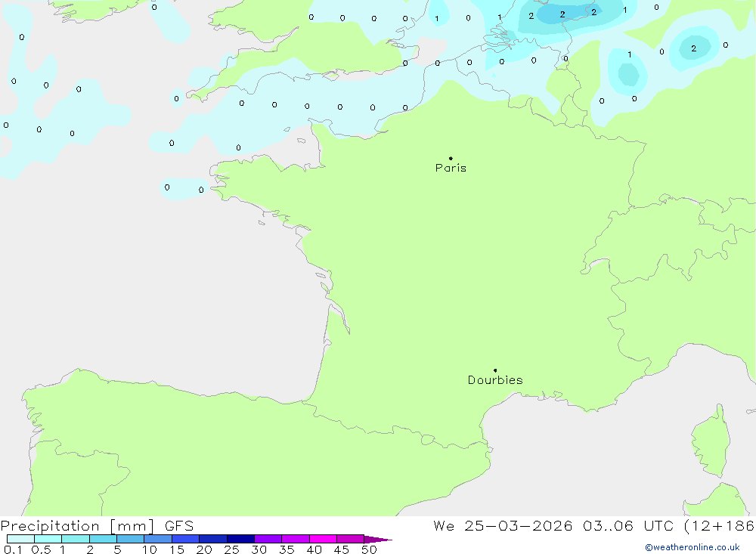Click the legend scale label 20

pyautogui.click(x=204, y=549)
